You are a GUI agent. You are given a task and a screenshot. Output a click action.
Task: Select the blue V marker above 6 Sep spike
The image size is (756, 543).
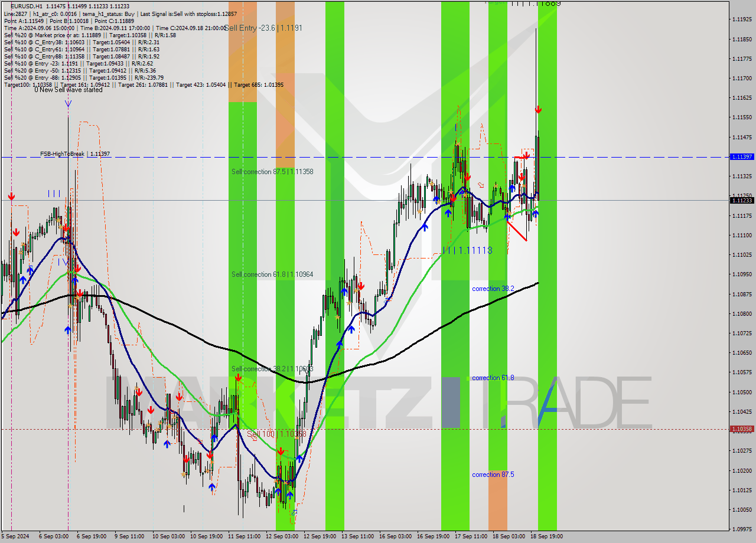(68, 104)
